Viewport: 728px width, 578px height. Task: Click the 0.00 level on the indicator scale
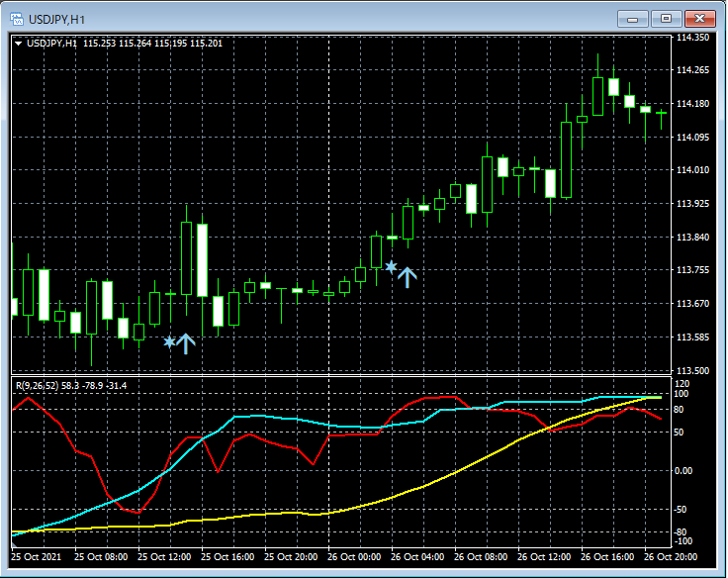(682, 471)
